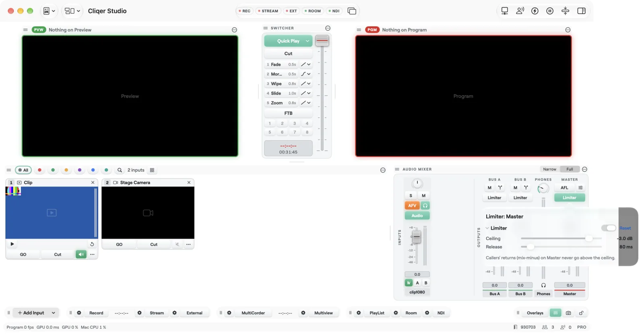The height and width of the screenshot is (334, 644).
Task: Click the Clip input thumbnail preview
Action: pos(52,213)
